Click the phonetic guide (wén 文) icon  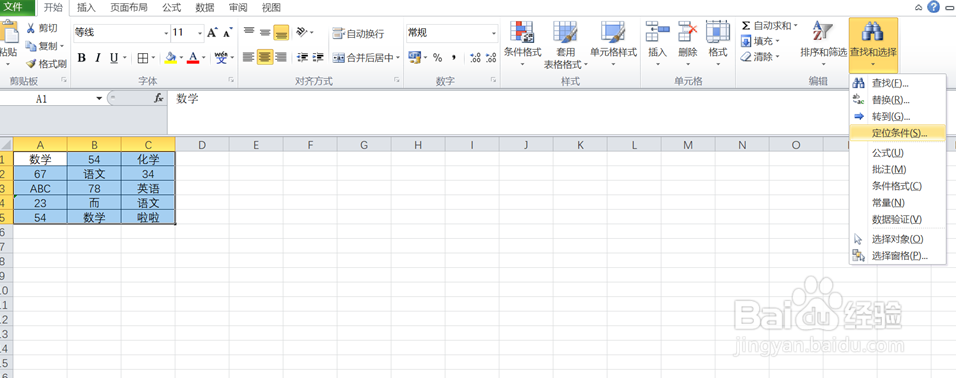[221, 58]
